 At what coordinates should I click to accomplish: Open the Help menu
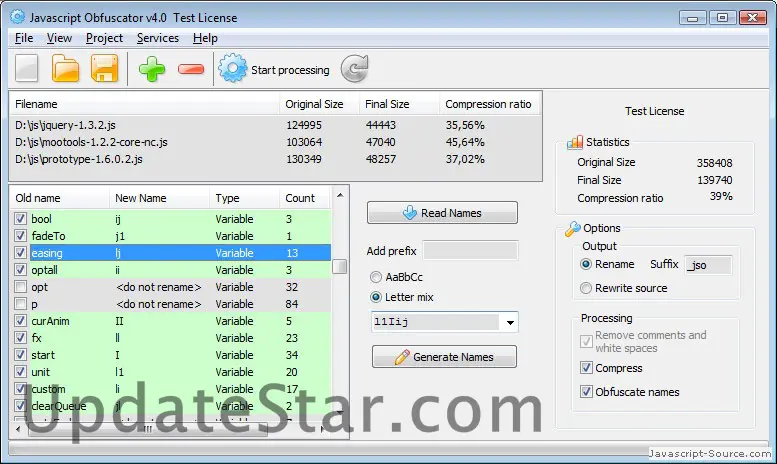click(x=205, y=38)
